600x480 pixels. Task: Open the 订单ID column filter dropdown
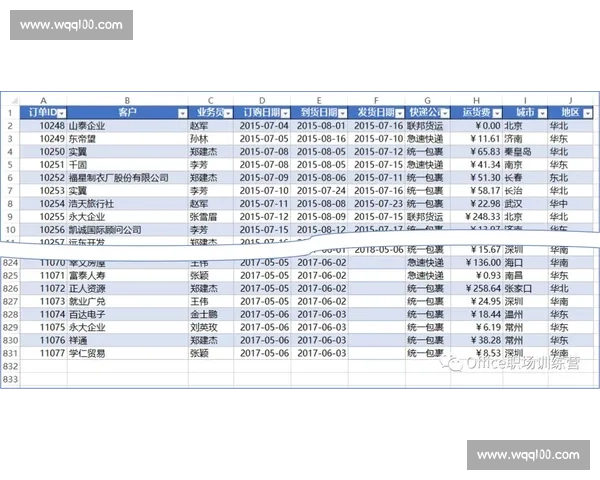62,113
